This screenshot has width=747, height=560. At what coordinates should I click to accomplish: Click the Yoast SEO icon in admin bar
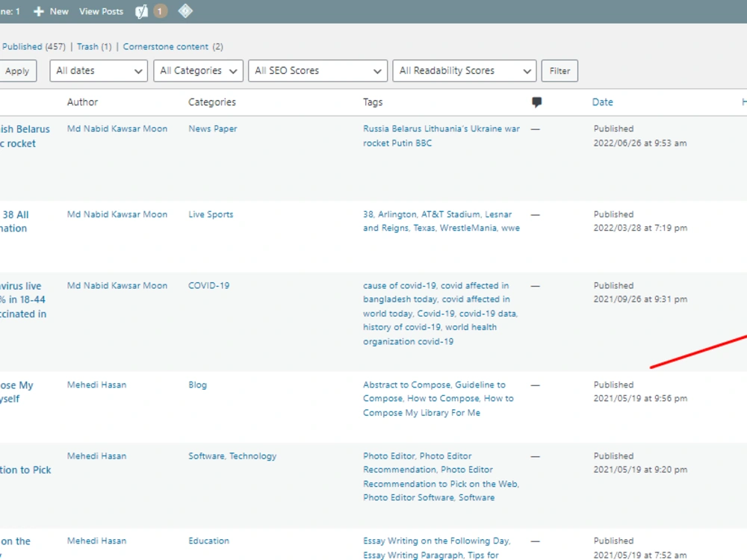click(141, 11)
